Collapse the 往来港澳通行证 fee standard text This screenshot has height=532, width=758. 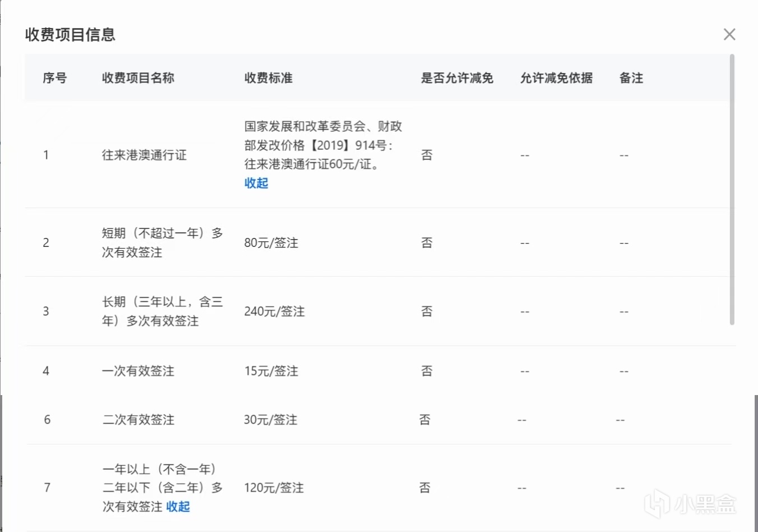pos(256,183)
